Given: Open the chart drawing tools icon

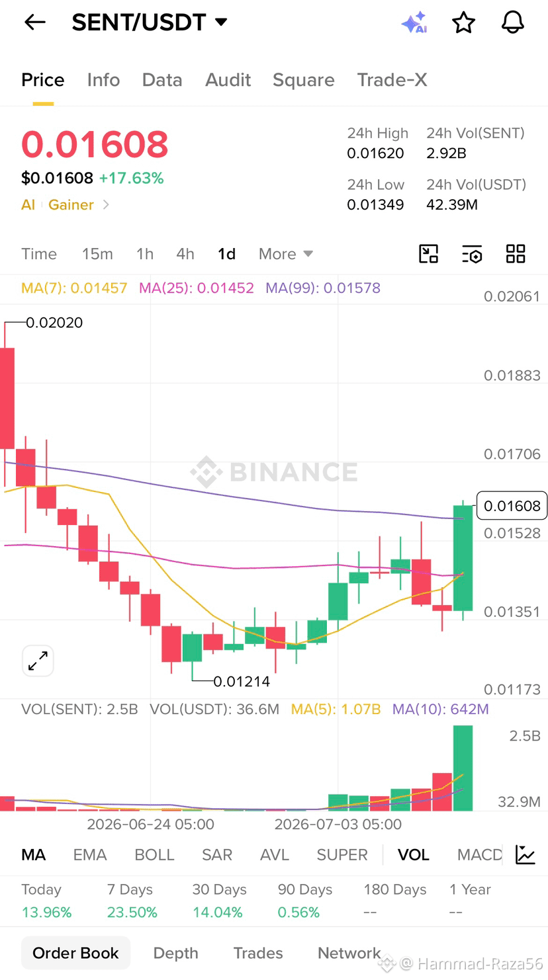Looking at the screenshot, I should [429, 254].
